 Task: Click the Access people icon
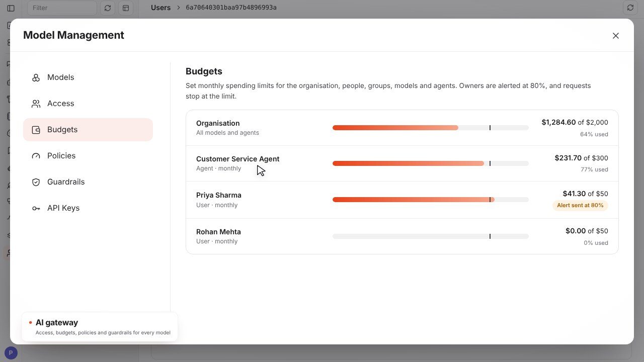pyautogui.click(x=36, y=104)
